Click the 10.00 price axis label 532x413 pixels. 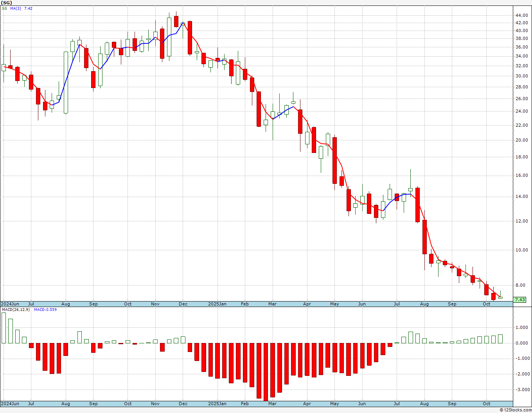521,250
